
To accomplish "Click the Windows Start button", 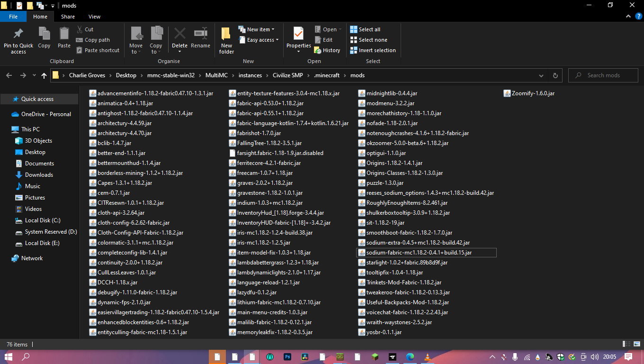I will (x=9, y=357).
